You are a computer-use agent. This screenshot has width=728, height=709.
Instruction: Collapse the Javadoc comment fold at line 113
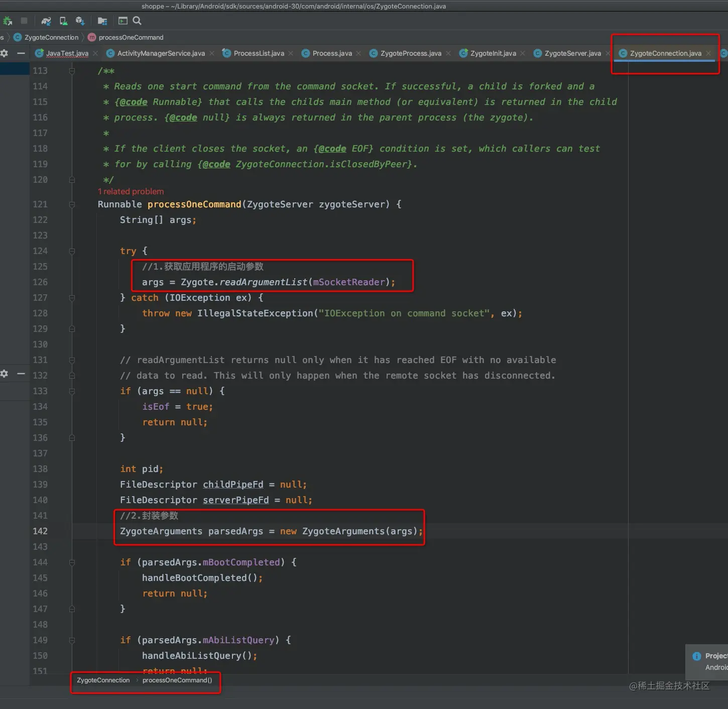coord(72,71)
